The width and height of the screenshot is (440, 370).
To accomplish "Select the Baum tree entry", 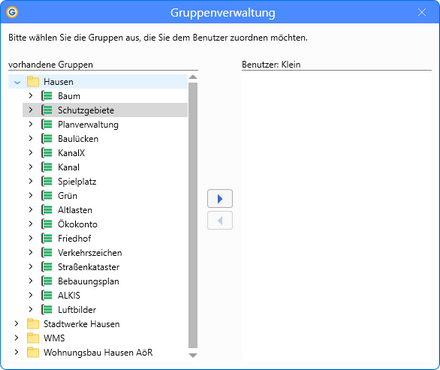I will click(x=69, y=96).
